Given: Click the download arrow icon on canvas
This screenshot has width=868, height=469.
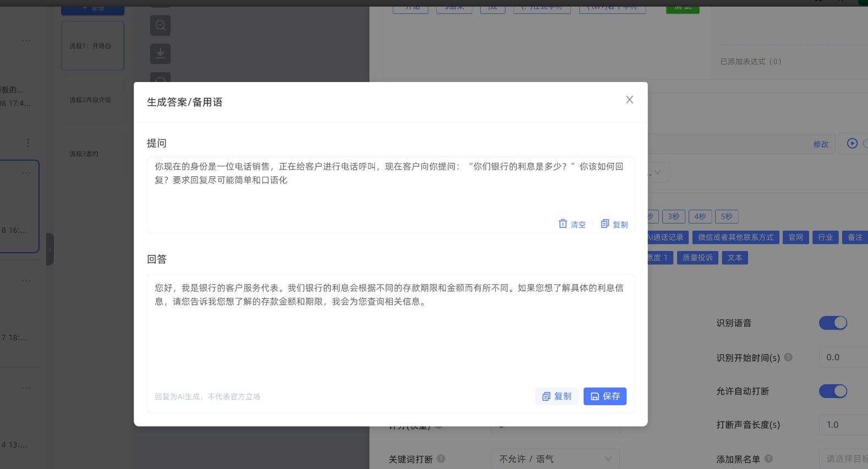Looking at the screenshot, I should [160, 53].
